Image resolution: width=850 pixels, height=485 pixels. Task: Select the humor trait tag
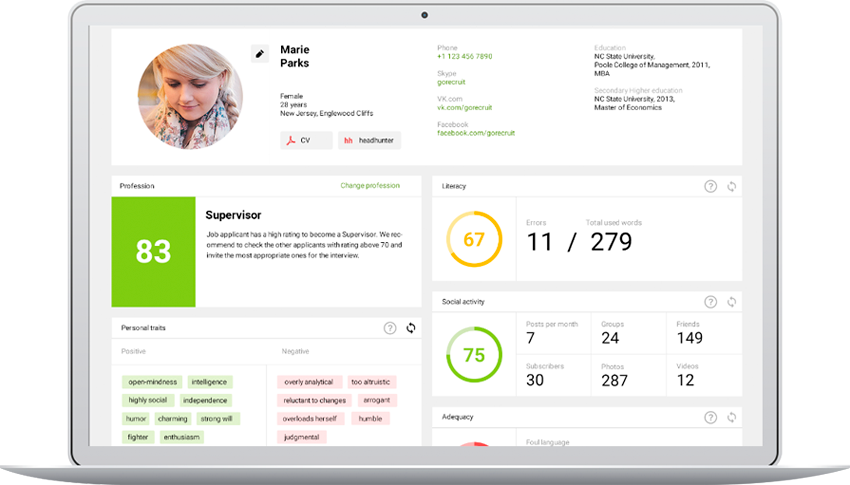click(136, 419)
